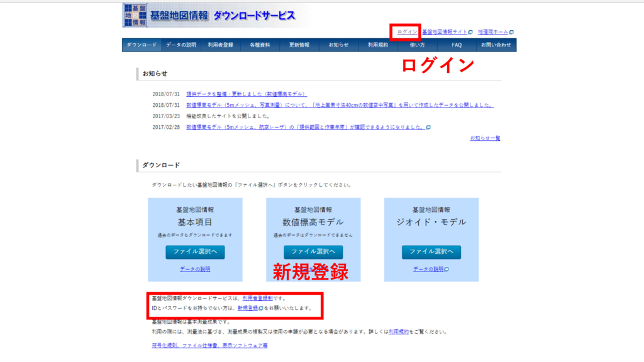This screenshot has width=644, height=362.
Task: Open the 各種資料 navigation tab
Action: click(260, 45)
